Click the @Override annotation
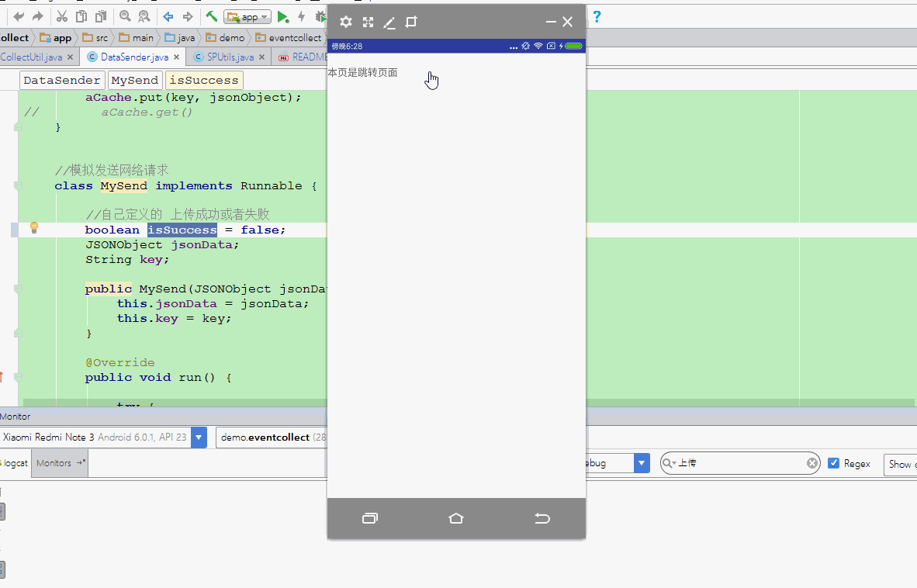Viewport: 917px width, 588px height. [120, 362]
